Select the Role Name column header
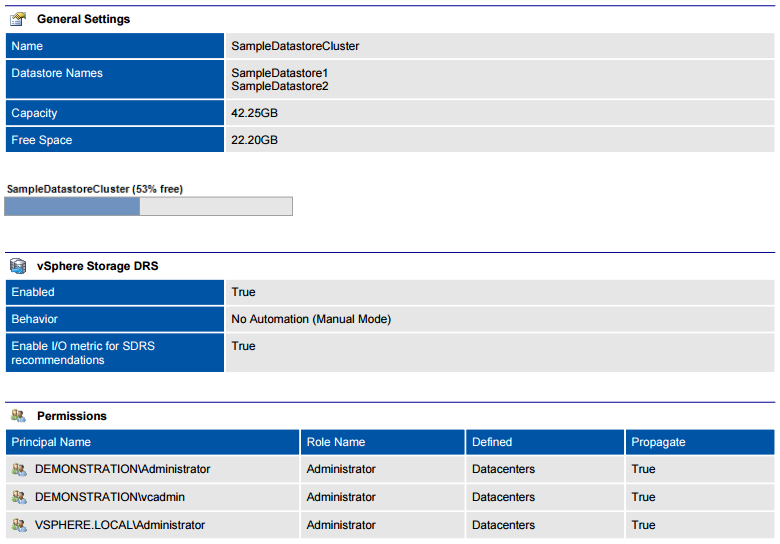This screenshot has width=780, height=544. [x=336, y=442]
